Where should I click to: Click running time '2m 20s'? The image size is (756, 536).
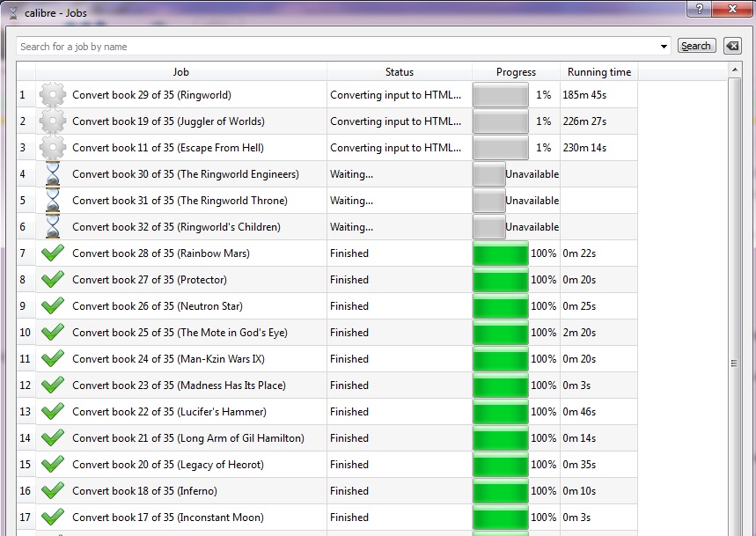coord(579,333)
